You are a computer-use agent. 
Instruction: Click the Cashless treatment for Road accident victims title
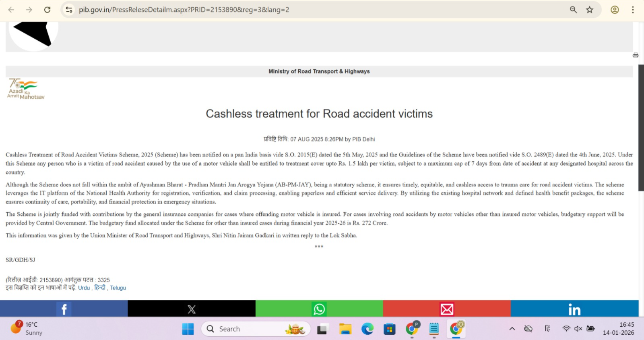pyautogui.click(x=319, y=114)
